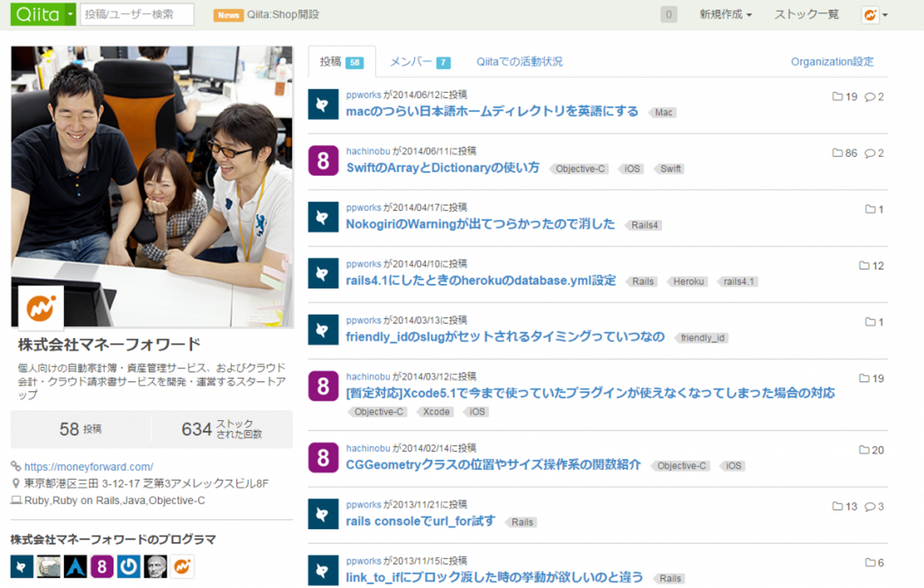Open the user avatar menu in header
The image size is (924, 588).
pyautogui.click(x=875, y=15)
